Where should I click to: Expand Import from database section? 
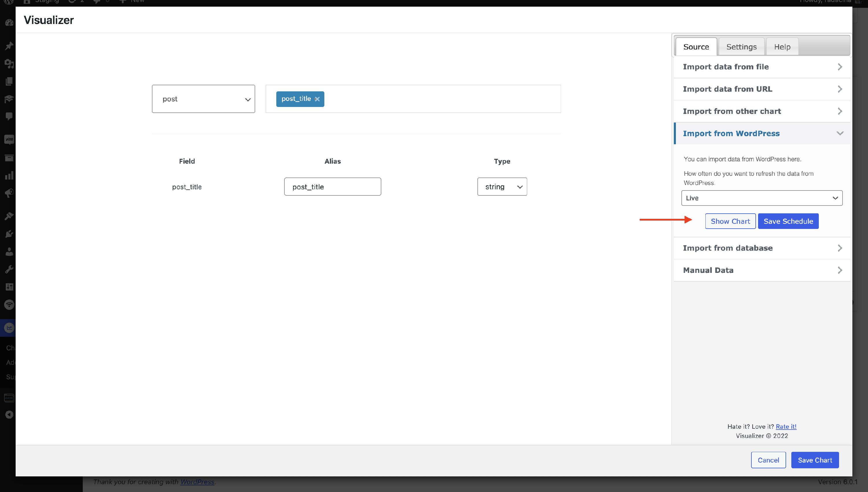pyautogui.click(x=762, y=248)
